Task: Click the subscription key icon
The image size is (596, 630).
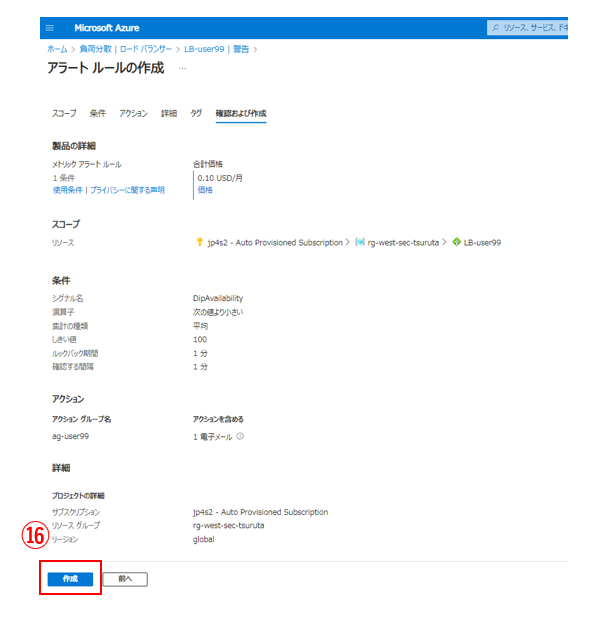Action: click(199, 242)
